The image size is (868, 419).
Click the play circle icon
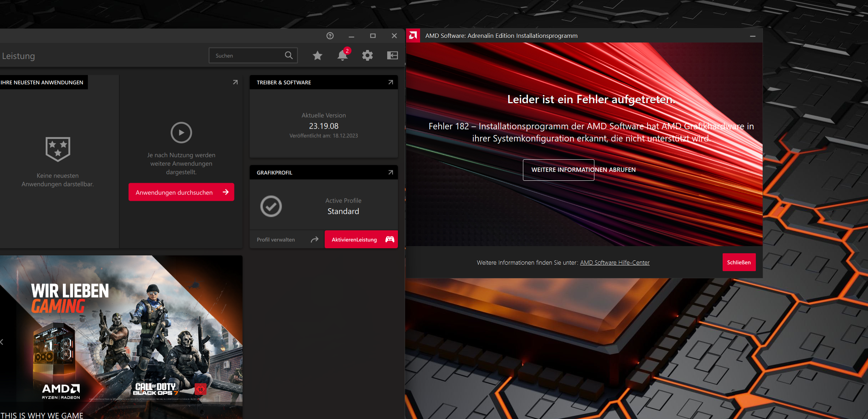[x=181, y=133]
